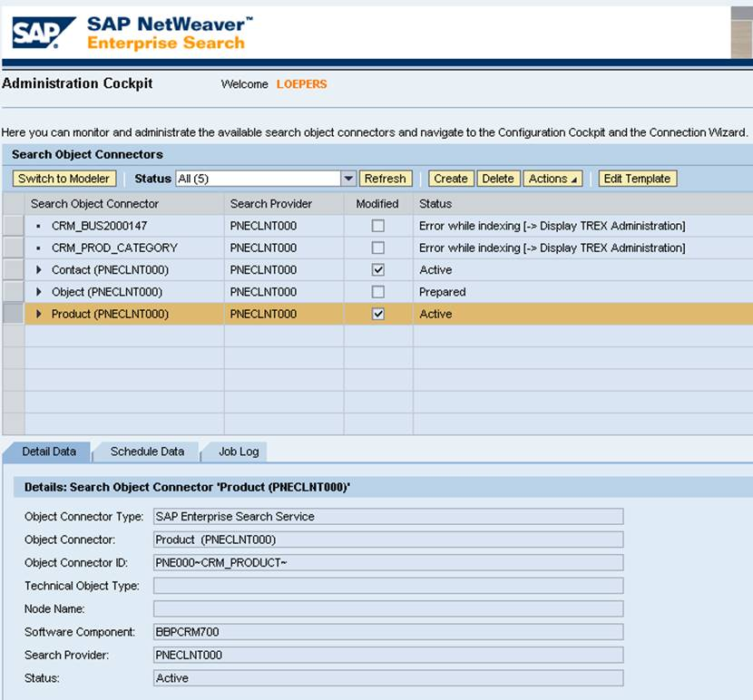Select the Detail Data tab

[48, 452]
